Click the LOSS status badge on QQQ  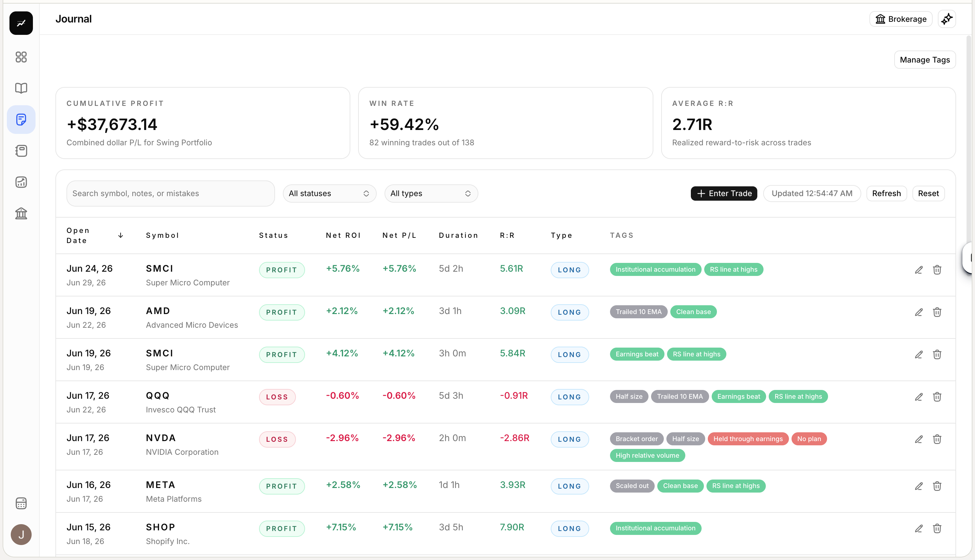277,397
